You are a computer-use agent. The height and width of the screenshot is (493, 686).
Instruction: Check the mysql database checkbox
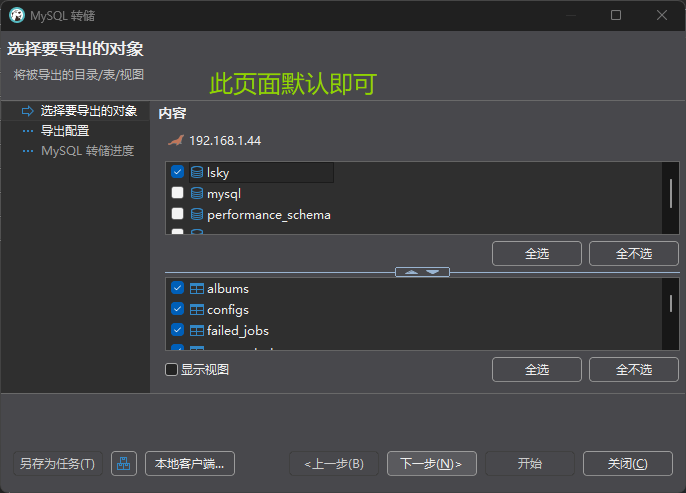coord(177,192)
